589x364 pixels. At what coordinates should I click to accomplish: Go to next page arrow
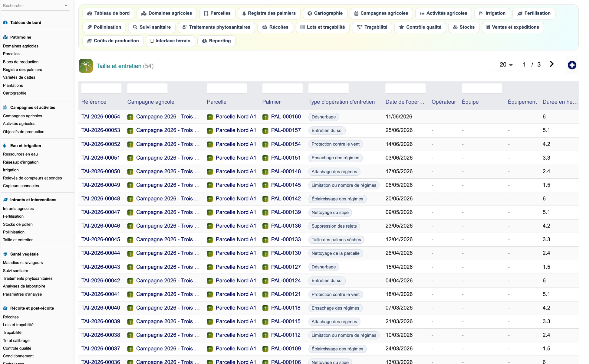pos(551,64)
